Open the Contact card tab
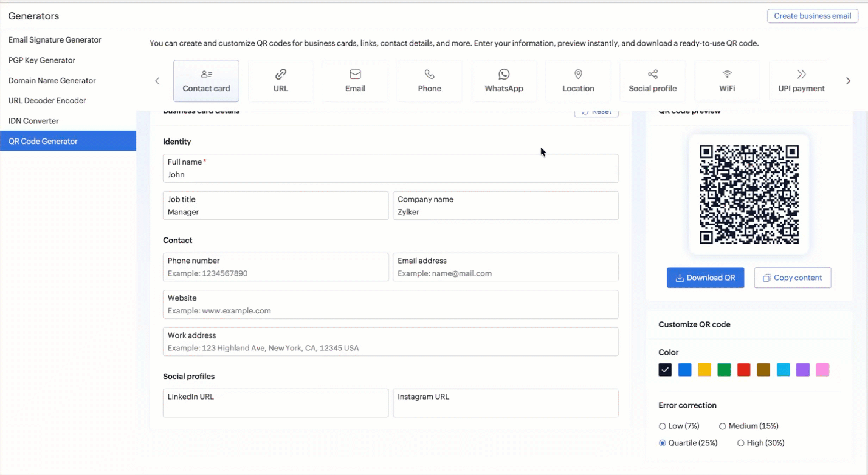The image size is (868, 475). 206,81
